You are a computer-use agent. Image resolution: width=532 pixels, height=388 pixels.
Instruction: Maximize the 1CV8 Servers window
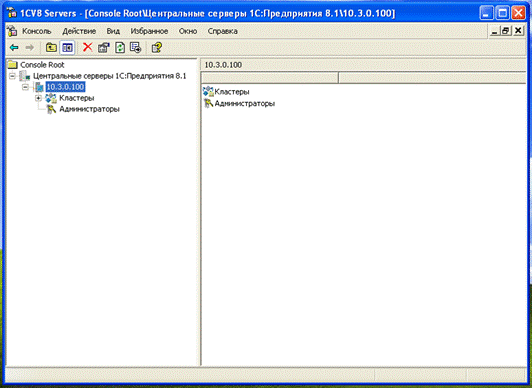click(502, 13)
